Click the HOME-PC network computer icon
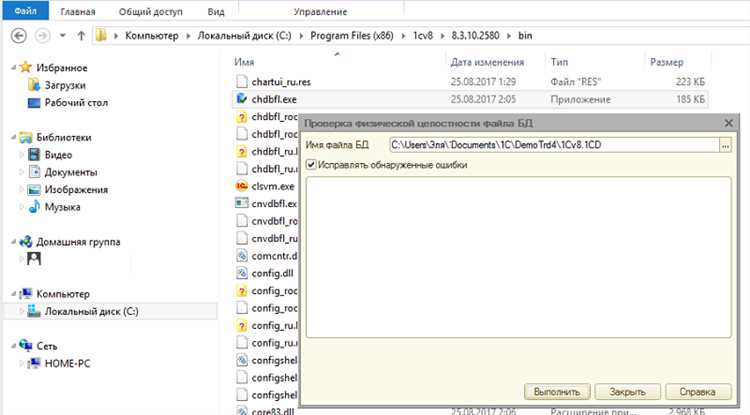The height and width of the screenshot is (415, 750). (x=34, y=363)
